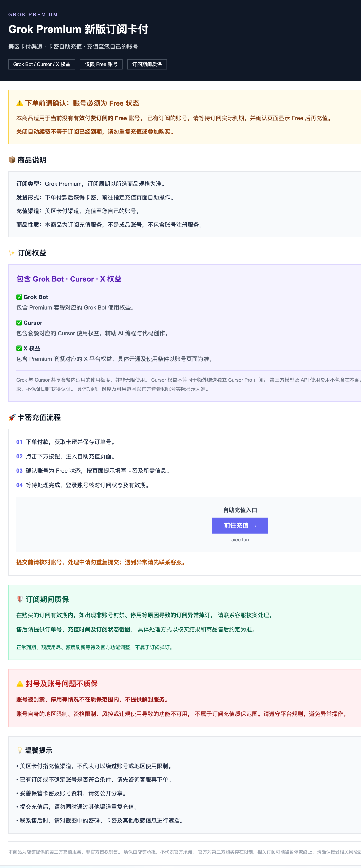The width and height of the screenshot is (361, 868).
Task: Visit the aiee.fun link under the button
Action: click(x=240, y=539)
